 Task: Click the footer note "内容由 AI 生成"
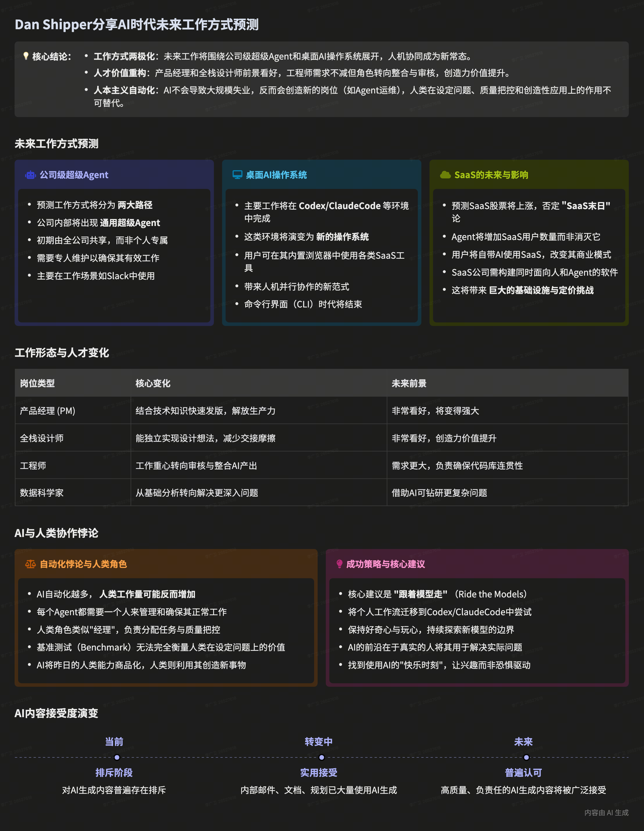[606, 813]
